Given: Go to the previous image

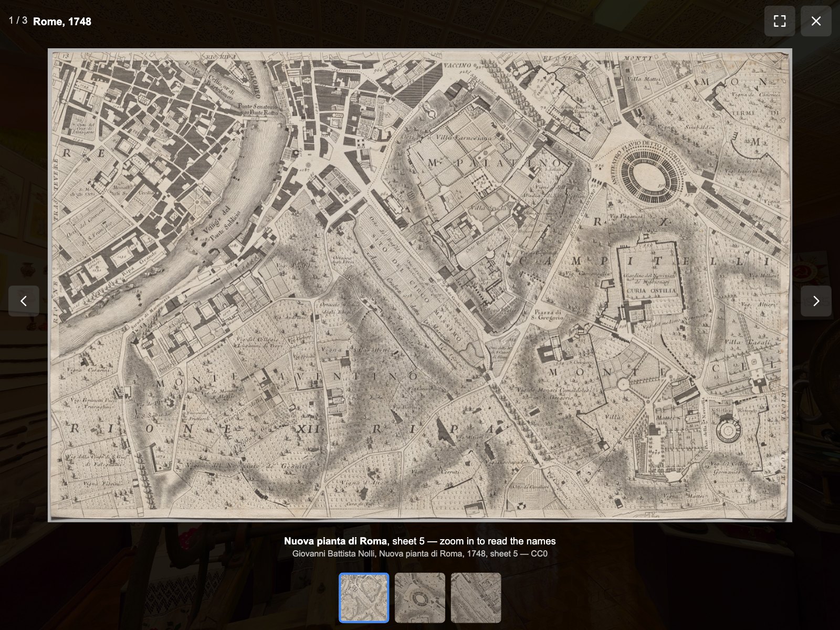Looking at the screenshot, I should click(x=24, y=301).
